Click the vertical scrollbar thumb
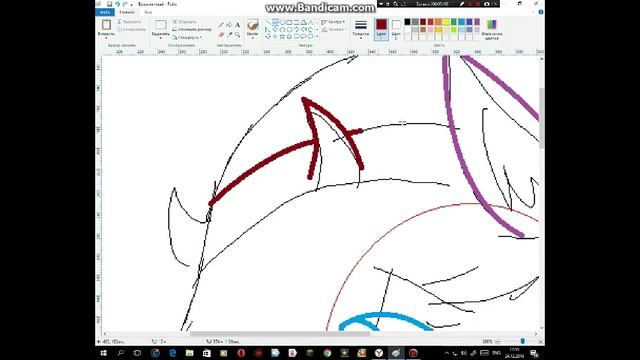Viewport: 640px width, 360px height. (542, 118)
